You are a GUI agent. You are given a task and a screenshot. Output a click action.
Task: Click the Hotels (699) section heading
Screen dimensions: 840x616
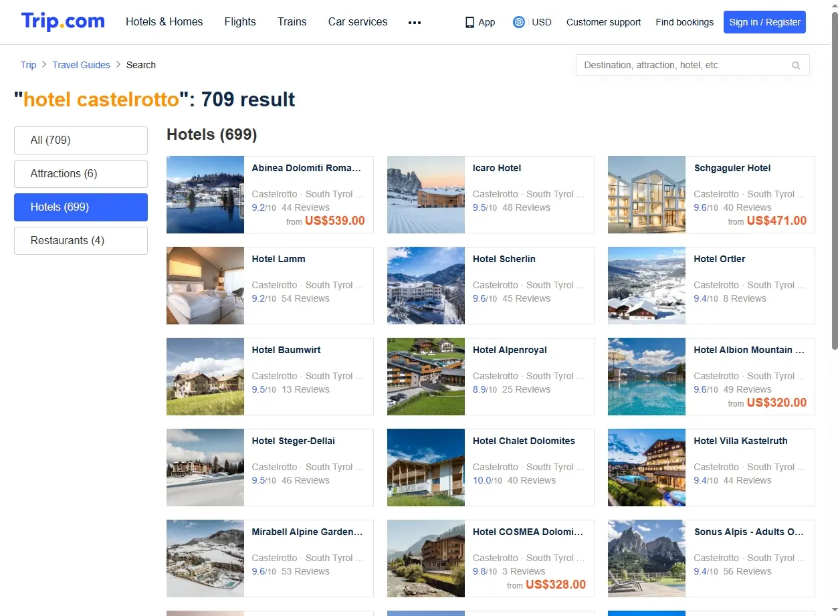[211, 134]
